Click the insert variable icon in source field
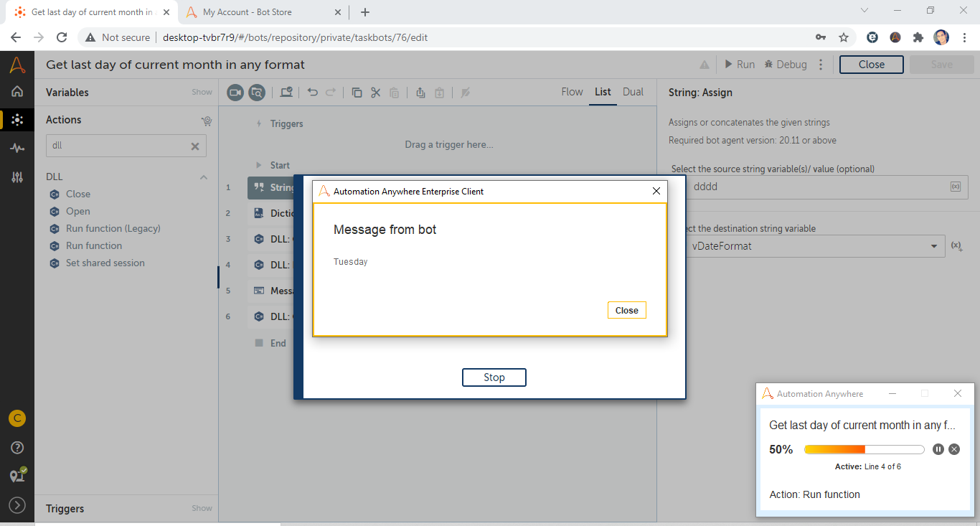980x526 pixels. 955,187
